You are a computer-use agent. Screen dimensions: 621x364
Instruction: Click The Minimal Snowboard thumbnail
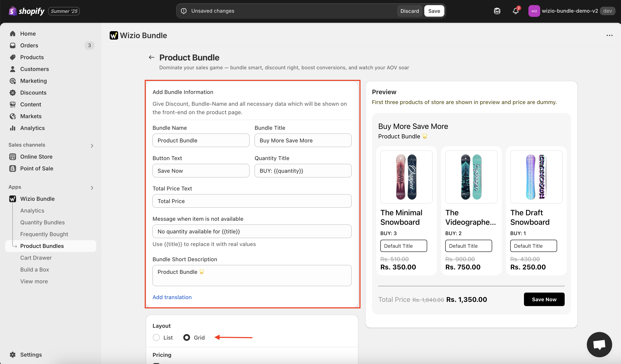(406, 177)
